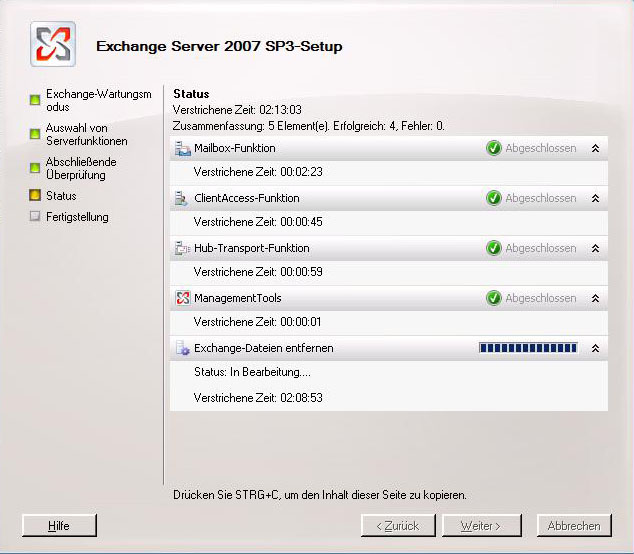This screenshot has width=634, height=554.
Task: Select the Fertigstellung wizard step
Action: click(77, 217)
